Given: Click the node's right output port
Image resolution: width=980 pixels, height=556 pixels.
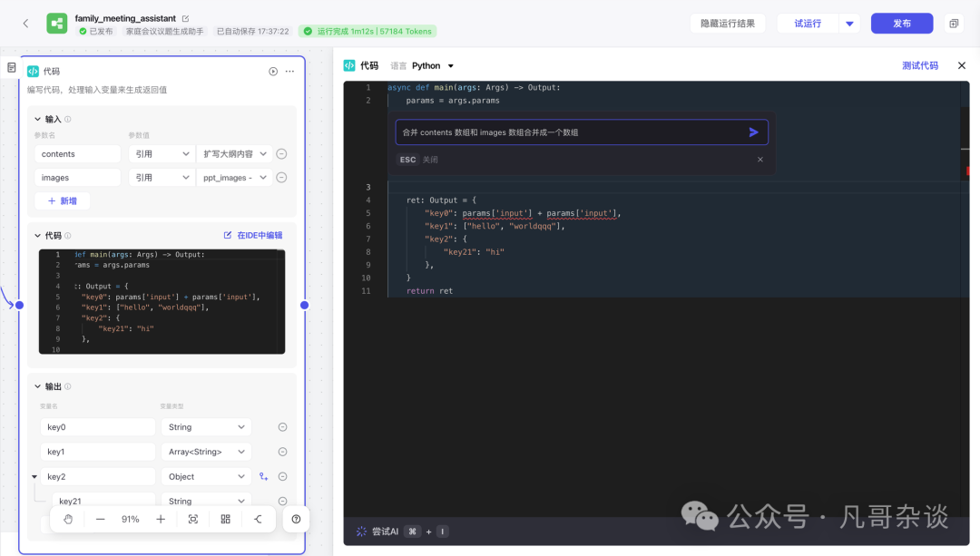Looking at the screenshot, I should pos(304,306).
